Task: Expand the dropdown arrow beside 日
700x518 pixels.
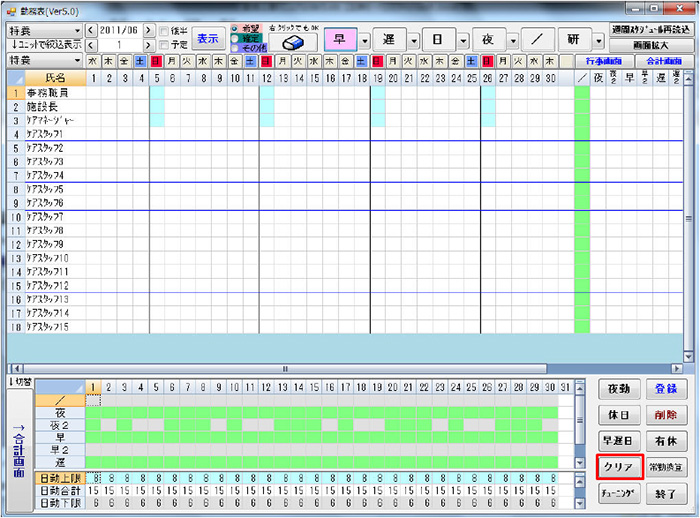Action: click(x=463, y=41)
